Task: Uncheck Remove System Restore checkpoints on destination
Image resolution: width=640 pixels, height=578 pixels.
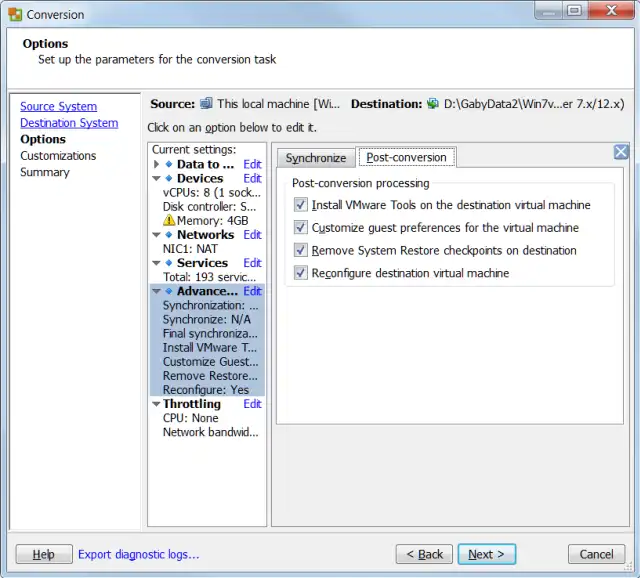Action: tap(301, 250)
